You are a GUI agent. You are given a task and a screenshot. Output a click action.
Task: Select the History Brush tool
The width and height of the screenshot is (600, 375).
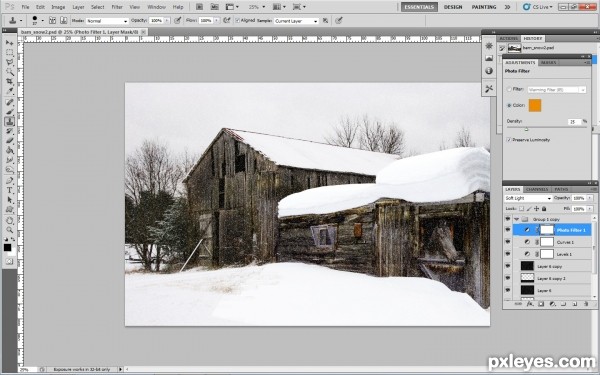[9, 131]
